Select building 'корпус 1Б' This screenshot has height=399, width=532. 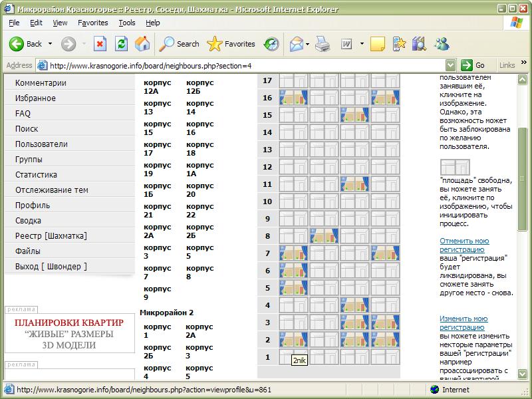pyautogui.click(x=158, y=190)
